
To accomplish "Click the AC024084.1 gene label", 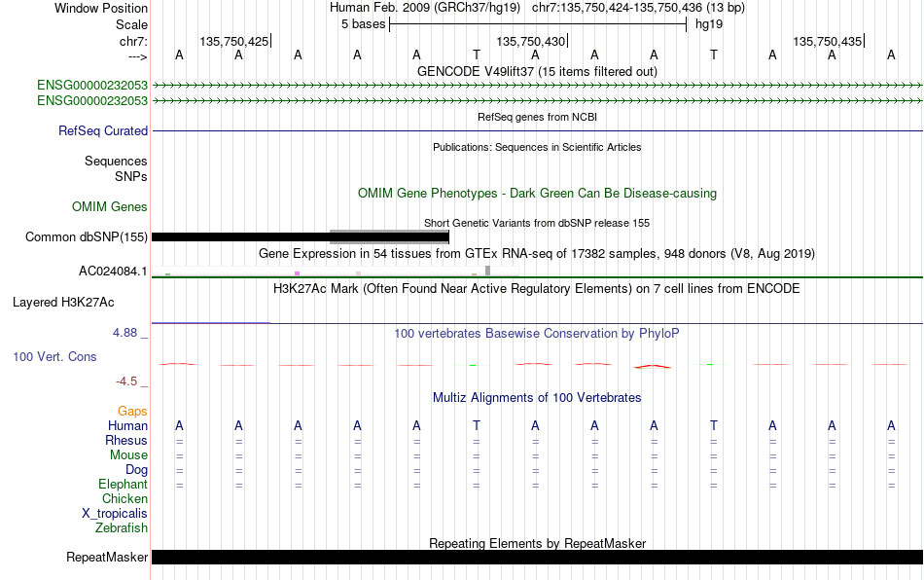I will [113, 272].
